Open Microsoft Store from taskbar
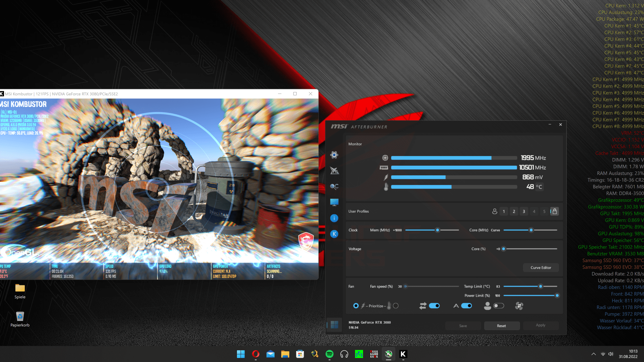Screen dimensions: 644x362 coord(300,354)
